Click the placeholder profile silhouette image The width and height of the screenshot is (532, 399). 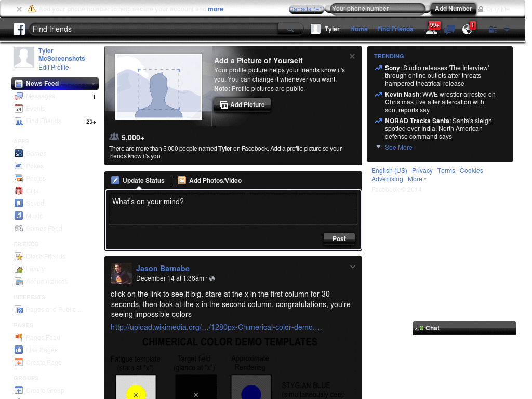pyautogui.click(x=158, y=87)
